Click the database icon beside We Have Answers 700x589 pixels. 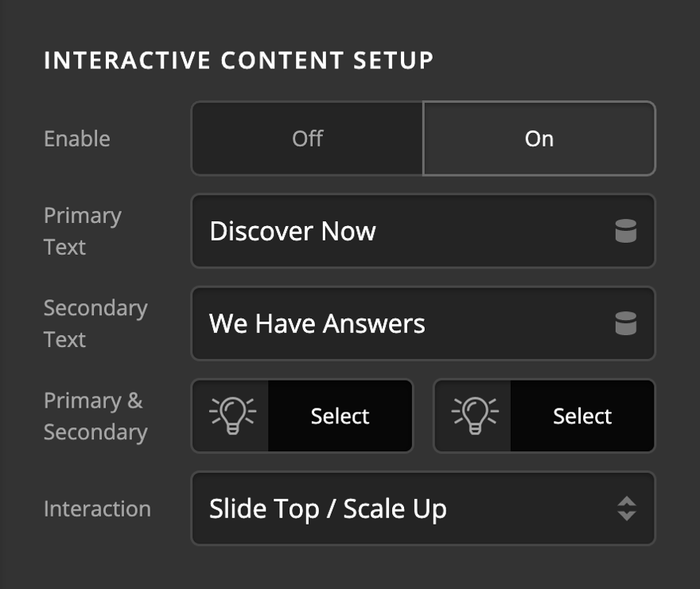[628, 324]
